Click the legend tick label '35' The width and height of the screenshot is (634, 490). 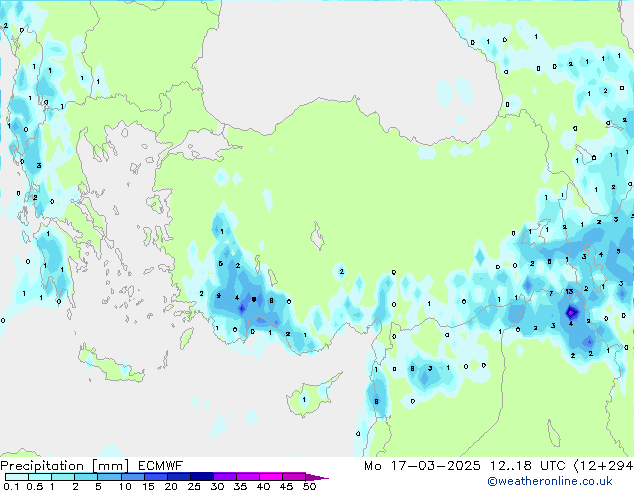(x=240, y=486)
